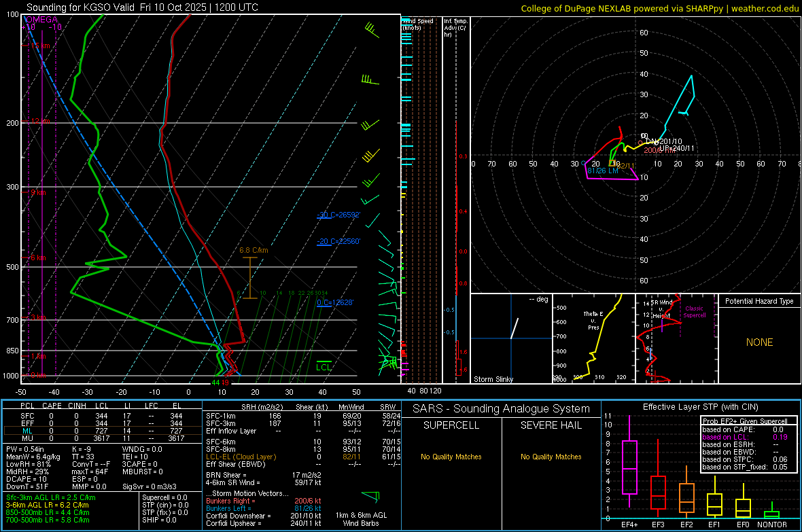The image size is (802, 532).
Task: Click the 'LowRH = 81%' value
Action: (28, 464)
